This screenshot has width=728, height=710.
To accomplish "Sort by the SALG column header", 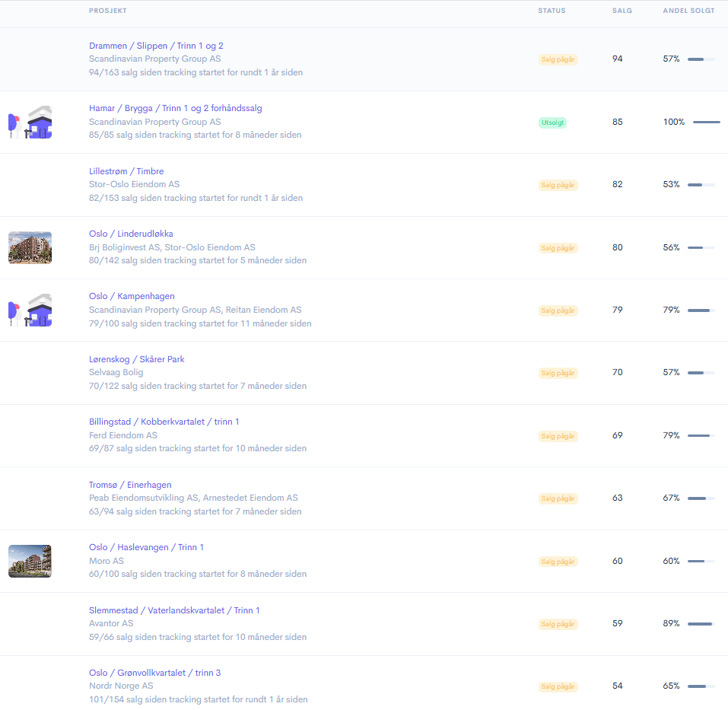I will point(622,11).
